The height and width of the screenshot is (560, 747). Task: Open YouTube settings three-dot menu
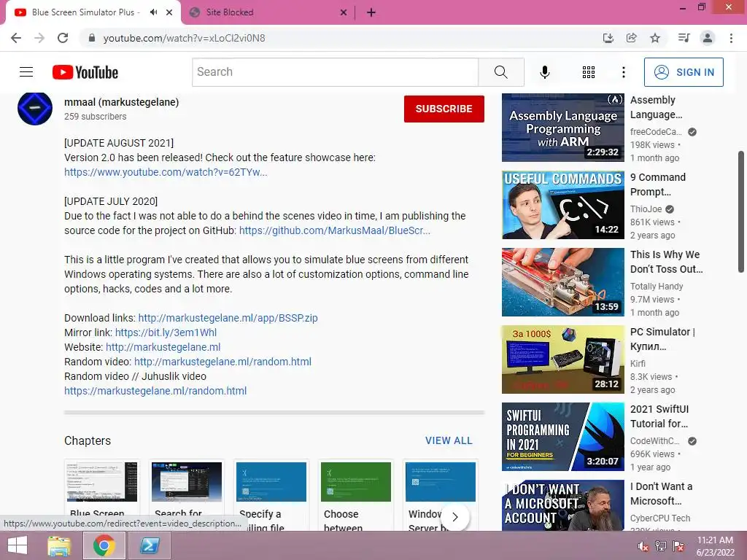(624, 72)
